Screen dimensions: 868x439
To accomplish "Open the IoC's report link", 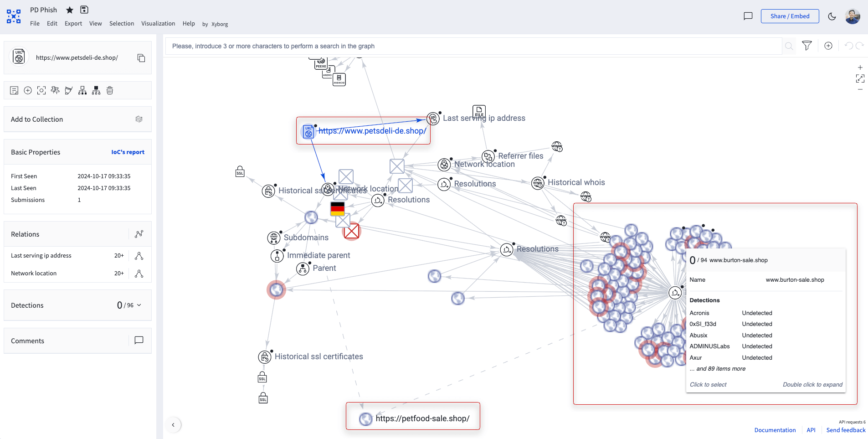I will tap(128, 152).
